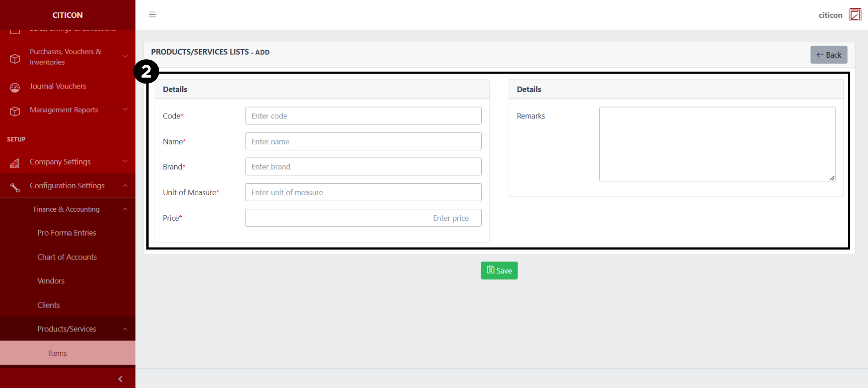Click the Name label
868x388 pixels.
[x=174, y=141]
